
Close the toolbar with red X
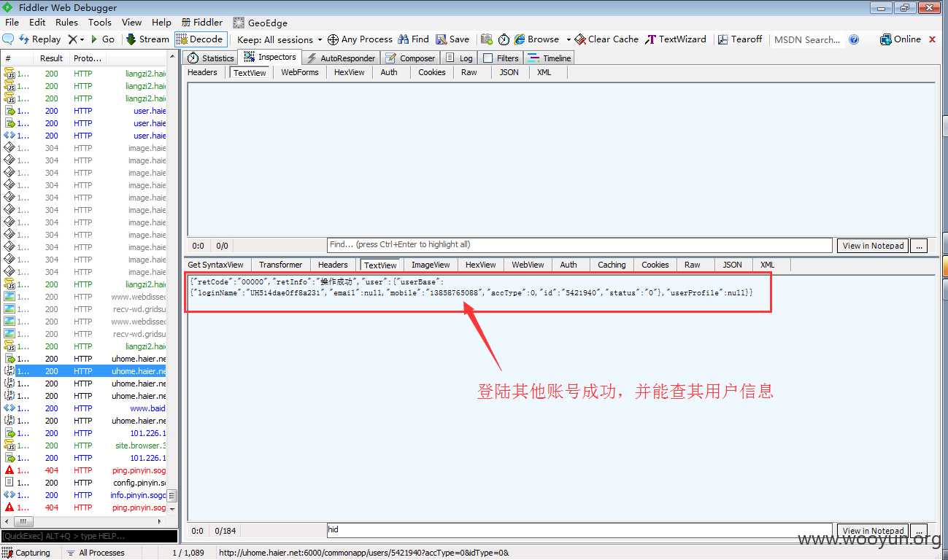point(932,39)
